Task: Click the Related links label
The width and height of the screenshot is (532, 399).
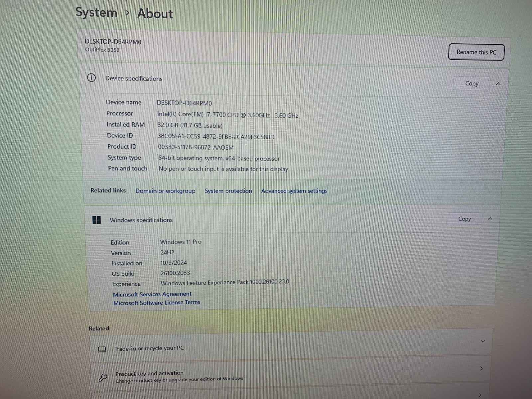Action: tap(108, 191)
